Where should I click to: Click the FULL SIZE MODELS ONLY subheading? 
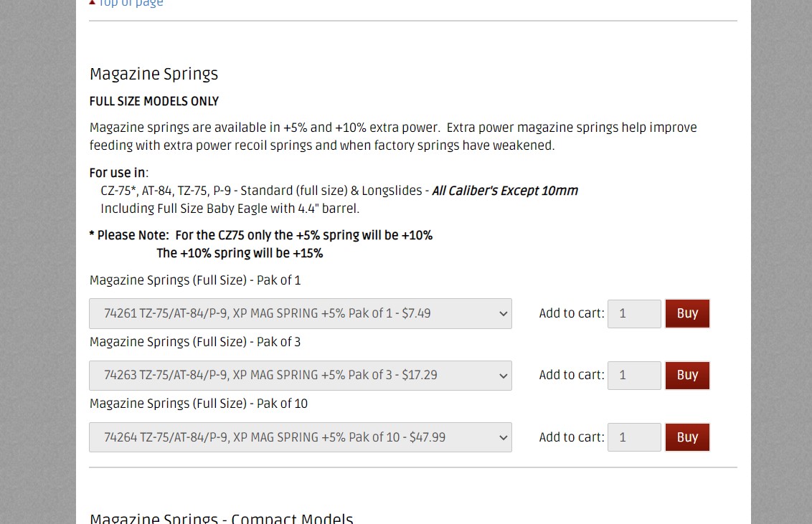click(x=154, y=101)
